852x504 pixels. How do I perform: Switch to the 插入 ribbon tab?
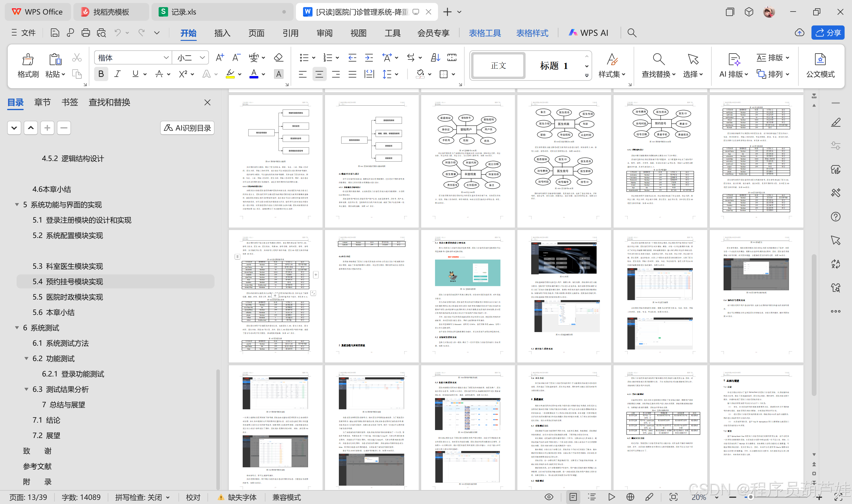click(x=222, y=33)
